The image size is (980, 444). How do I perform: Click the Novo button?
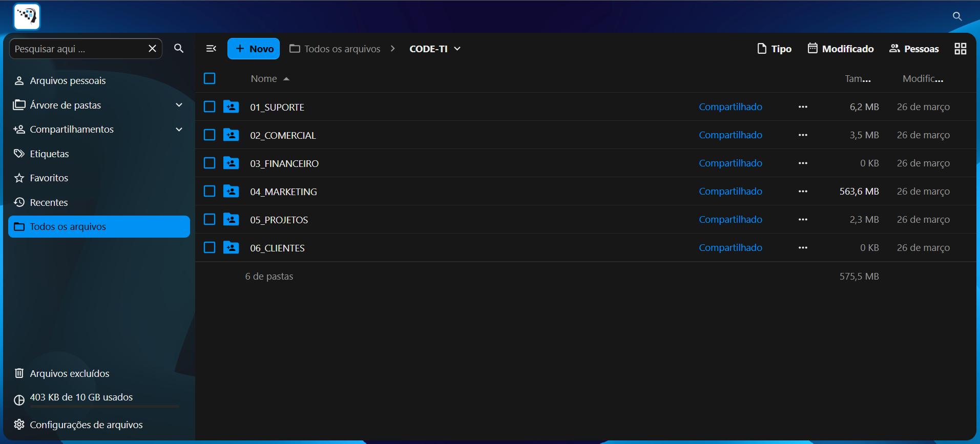pyautogui.click(x=254, y=49)
